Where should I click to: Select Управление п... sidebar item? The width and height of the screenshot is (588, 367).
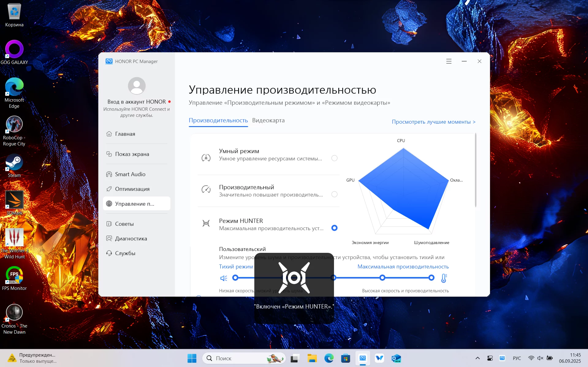coord(137,204)
